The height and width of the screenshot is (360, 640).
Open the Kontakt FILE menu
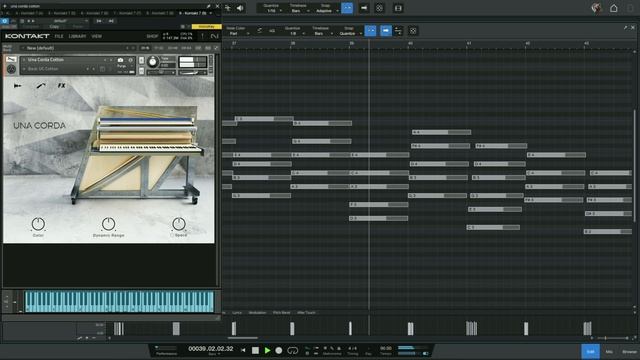(x=59, y=36)
